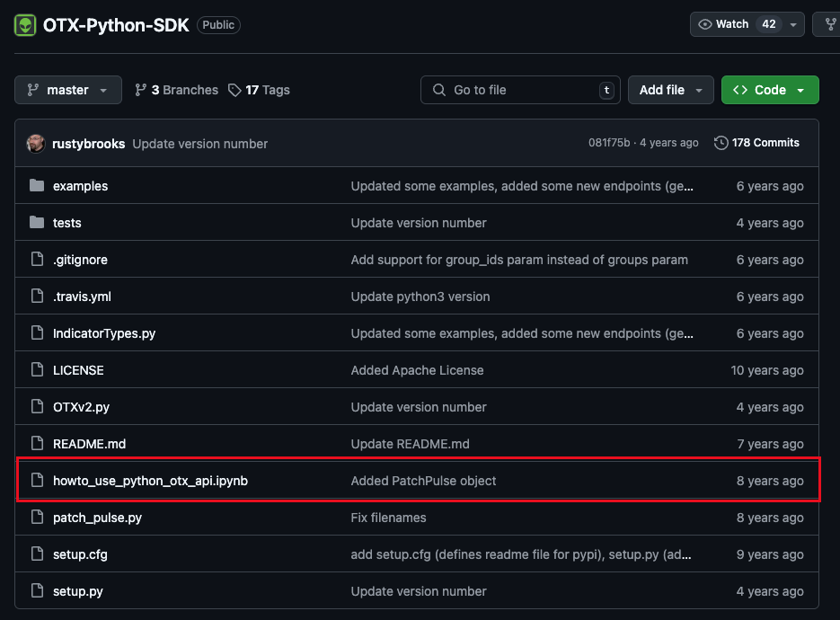
Task: Open the patch_pulse.py file
Action: coord(98,518)
